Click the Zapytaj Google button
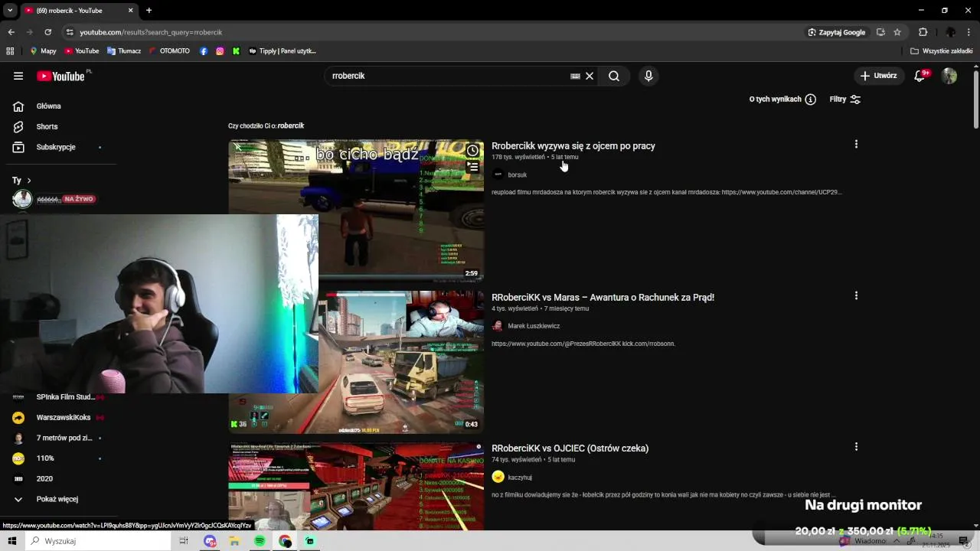The width and height of the screenshot is (980, 551). 836,32
